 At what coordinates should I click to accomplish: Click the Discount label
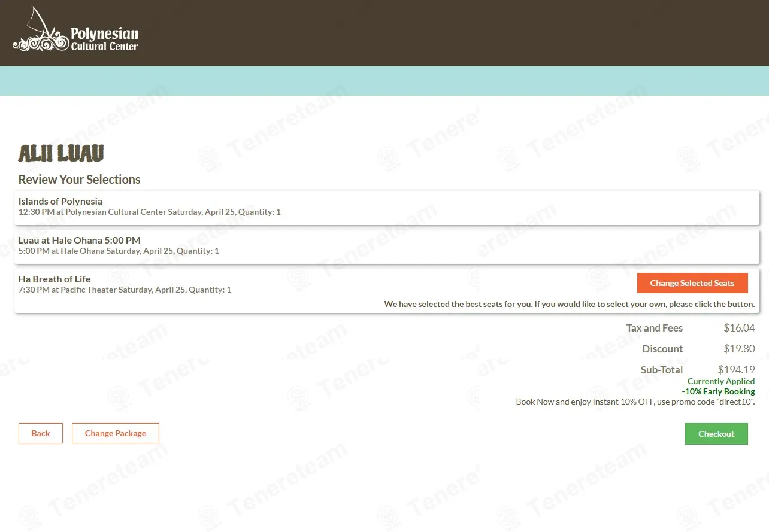click(662, 349)
